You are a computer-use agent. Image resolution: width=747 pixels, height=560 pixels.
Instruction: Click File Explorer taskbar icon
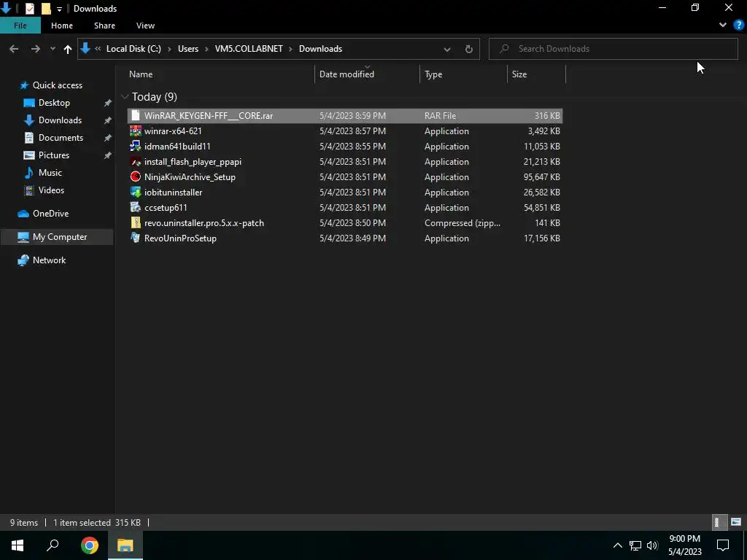tap(125, 545)
